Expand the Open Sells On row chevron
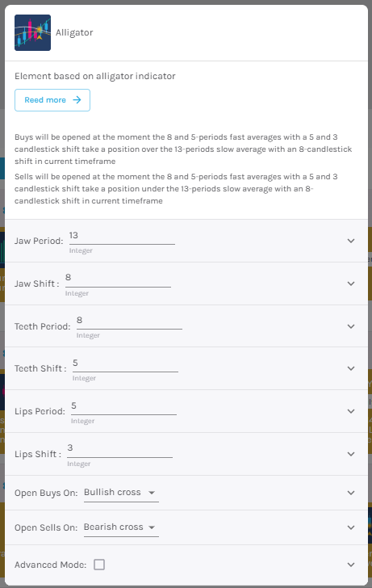Viewport: 372px width, 588px height. [351, 527]
